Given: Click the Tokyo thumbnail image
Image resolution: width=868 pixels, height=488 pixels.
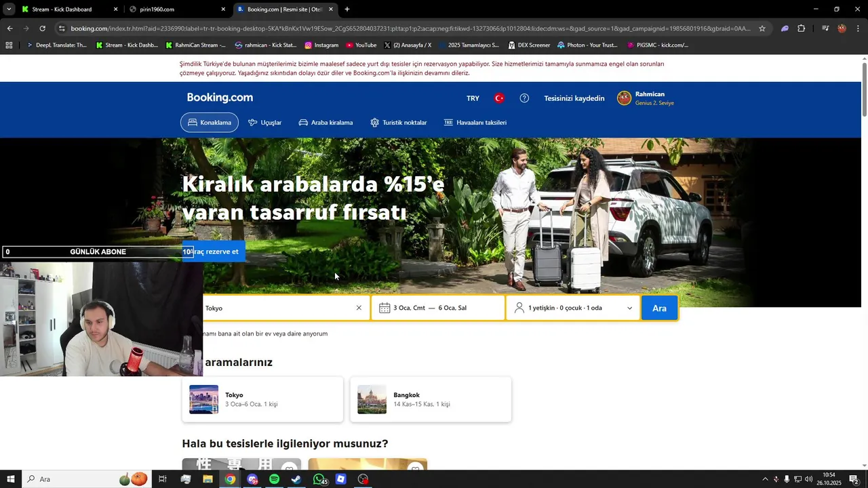Looking at the screenshot, I should (x=203, y=399).
